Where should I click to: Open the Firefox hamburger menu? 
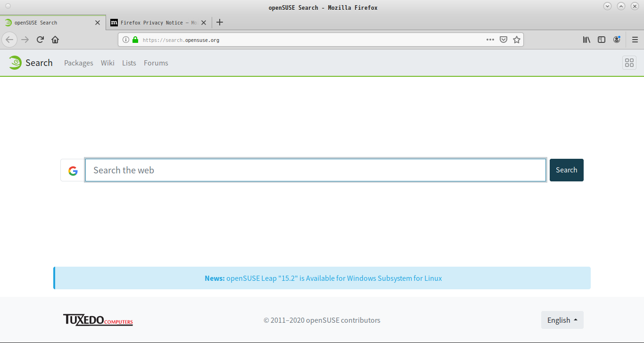coord(635,40)
